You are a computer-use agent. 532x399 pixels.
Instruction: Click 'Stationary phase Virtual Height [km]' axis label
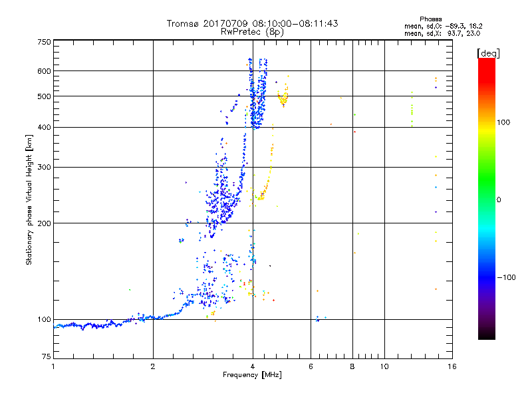tap(29, 200)
